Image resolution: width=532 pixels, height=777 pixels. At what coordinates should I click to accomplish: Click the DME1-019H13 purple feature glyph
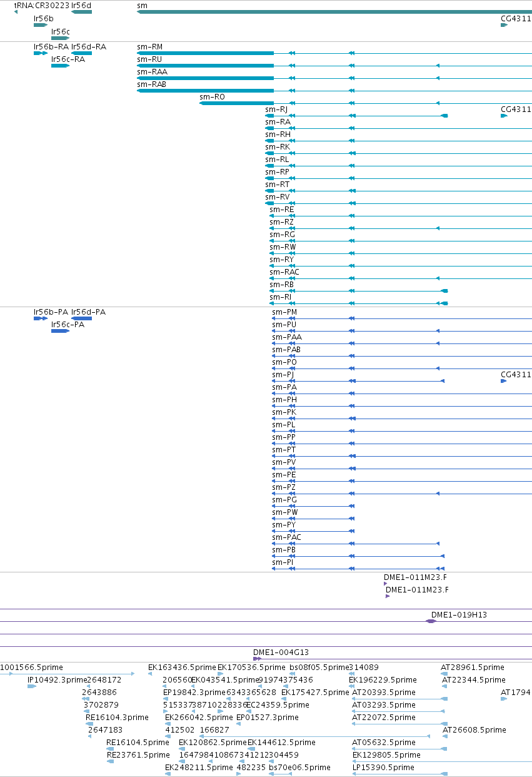pos(431,621)
